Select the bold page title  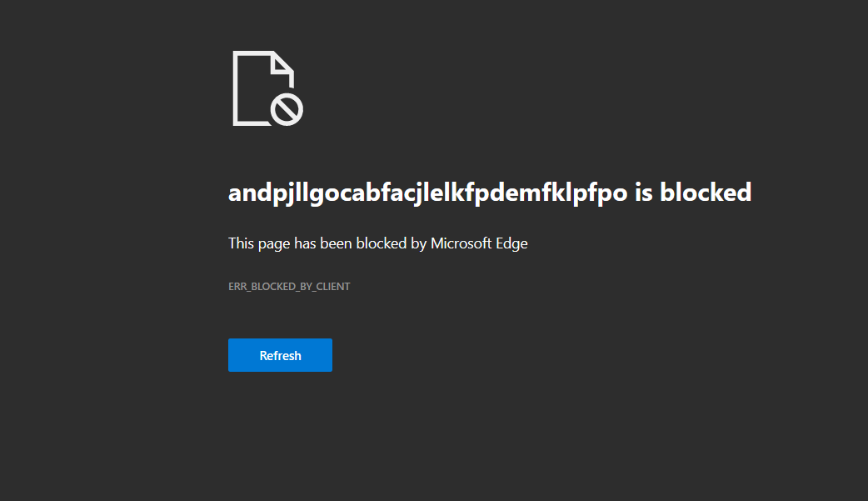click(x=490, y=192)
